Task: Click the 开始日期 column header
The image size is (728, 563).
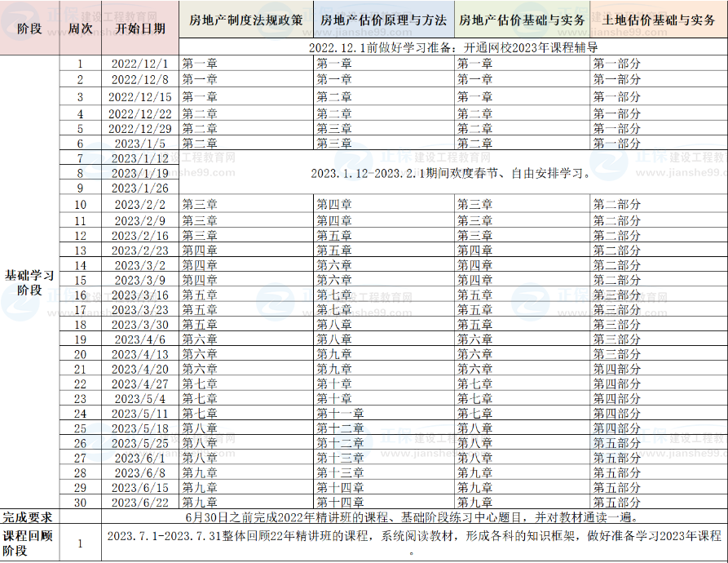Action: 140,28
